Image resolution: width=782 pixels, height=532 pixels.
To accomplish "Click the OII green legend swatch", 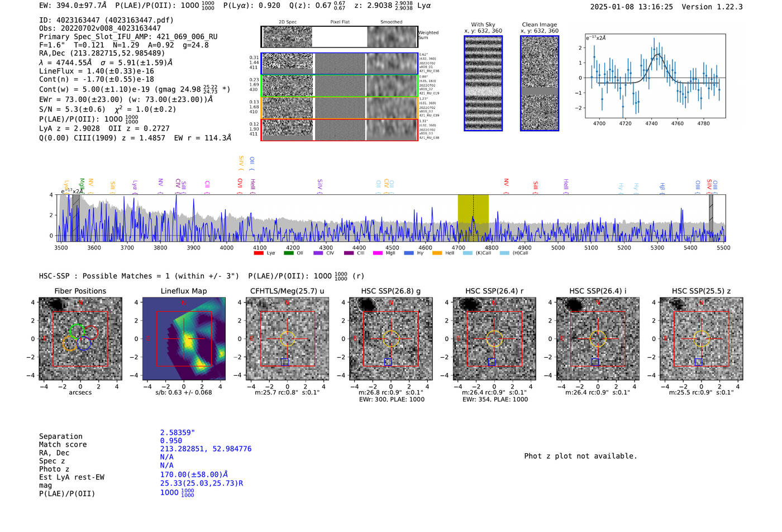I will [289, 253].
